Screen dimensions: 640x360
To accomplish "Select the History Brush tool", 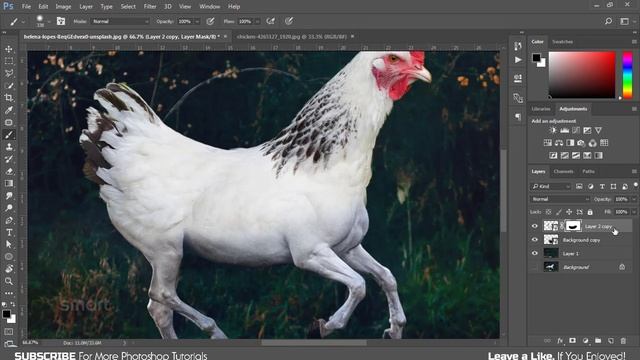I will pos(9,159).
